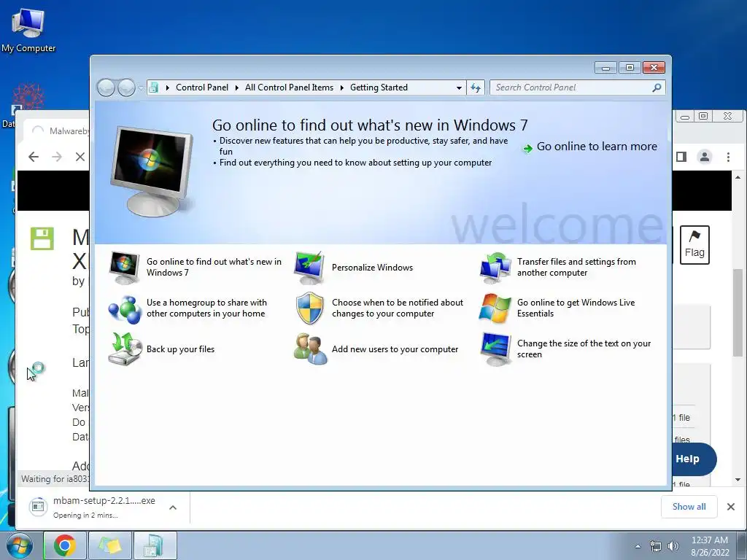Click scrollbar up arrow in Chrome
The width and height of the screenshot is (747, 560).
tap(738, 177)
